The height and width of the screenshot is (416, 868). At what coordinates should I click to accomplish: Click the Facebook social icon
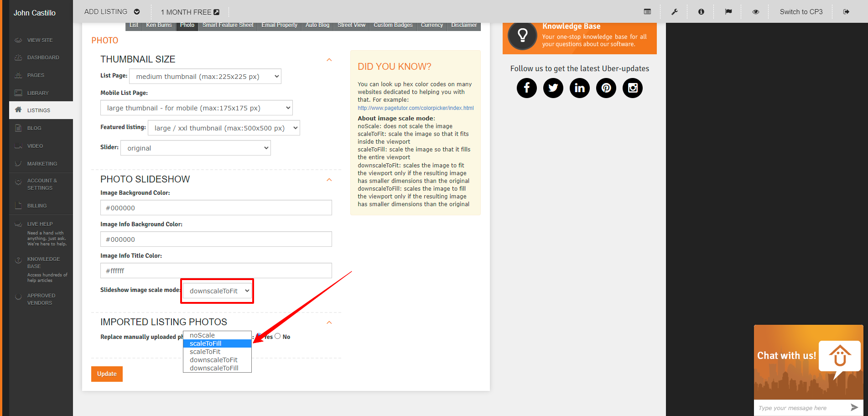526,88
